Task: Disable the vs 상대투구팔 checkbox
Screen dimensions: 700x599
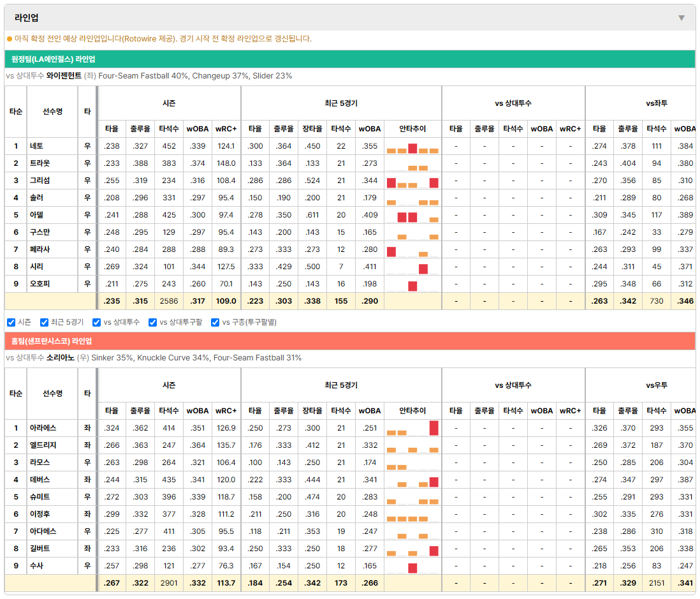Action: [152, 322]
